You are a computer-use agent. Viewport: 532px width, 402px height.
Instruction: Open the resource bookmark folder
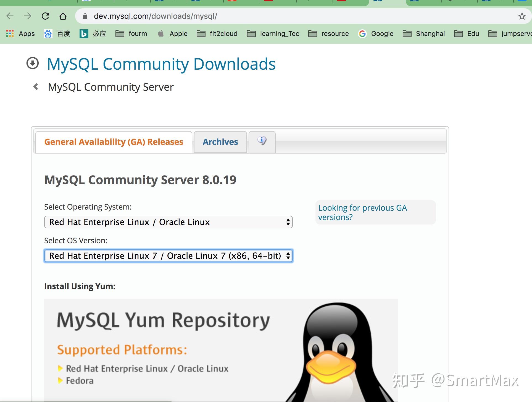click(x=328, y=34)
